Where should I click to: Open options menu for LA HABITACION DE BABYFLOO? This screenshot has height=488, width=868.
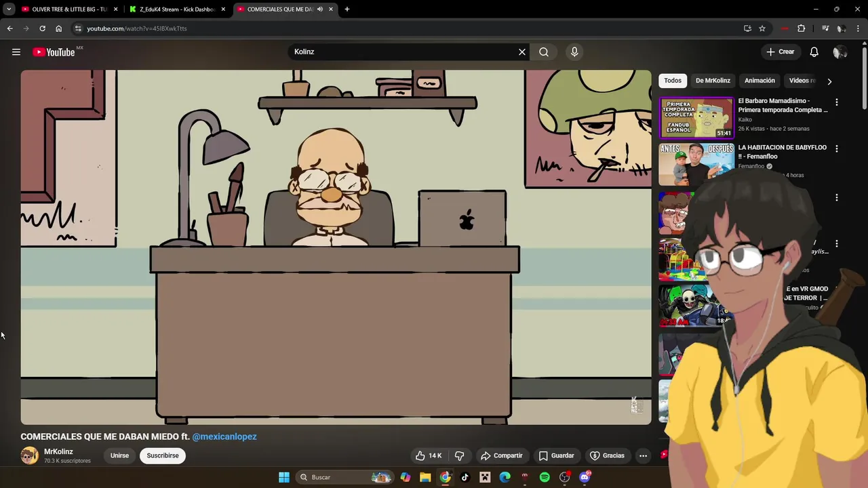tap(837, 148)
